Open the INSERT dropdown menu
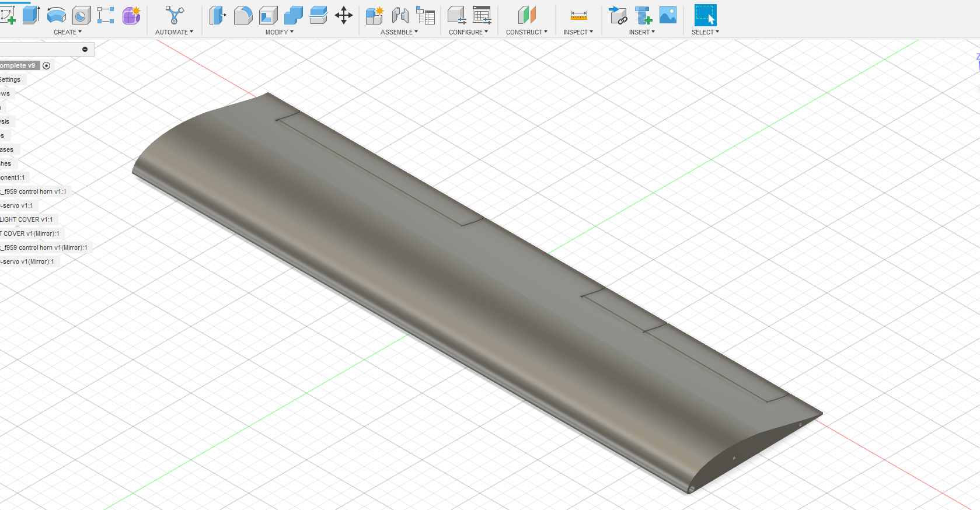Screen dimensions: 980x510 click(641, 32)
